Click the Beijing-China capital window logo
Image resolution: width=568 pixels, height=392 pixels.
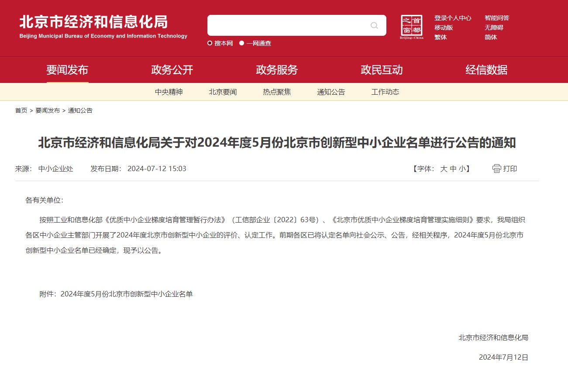[411, 27]
